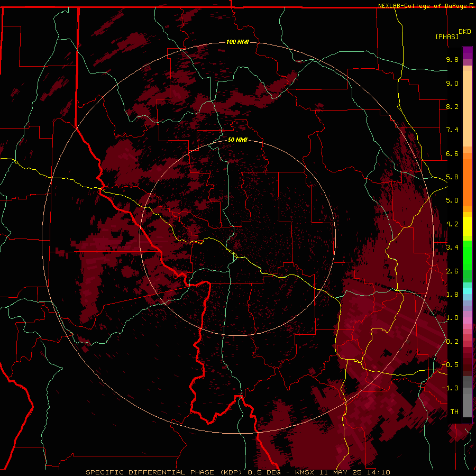Viewport: 476px width, 476px height.
Task: Click the 0.2 scale value
Action: tap(452, 342)
